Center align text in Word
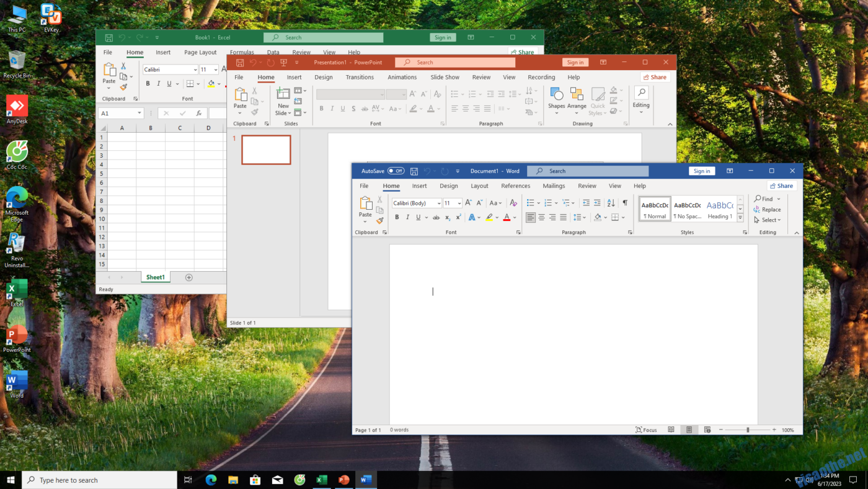This screenshot has height=489, width=868. (x=541, y=217)
